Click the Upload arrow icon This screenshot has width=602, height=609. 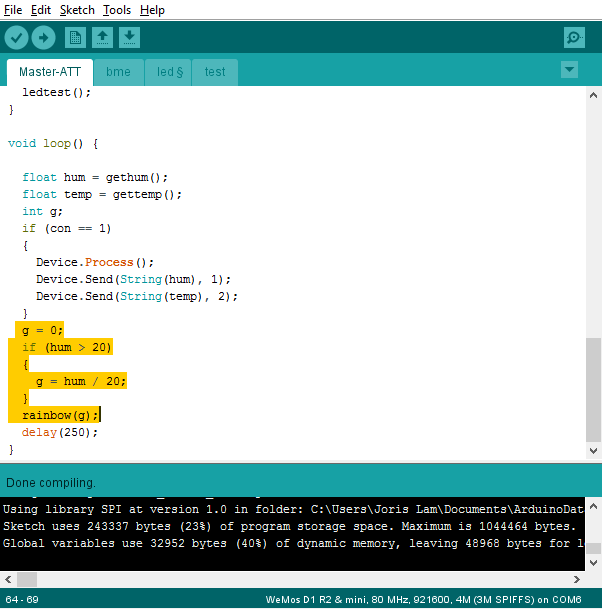43,38
